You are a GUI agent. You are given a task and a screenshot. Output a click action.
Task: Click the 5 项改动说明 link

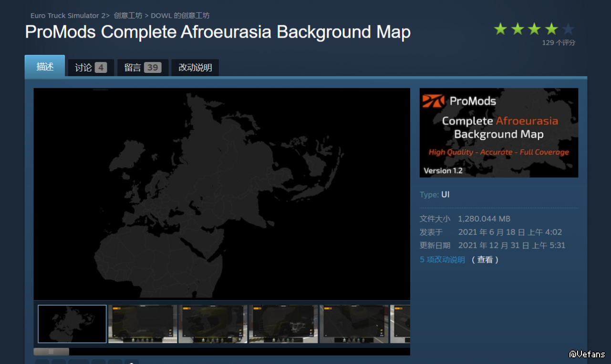coord(442,260)
